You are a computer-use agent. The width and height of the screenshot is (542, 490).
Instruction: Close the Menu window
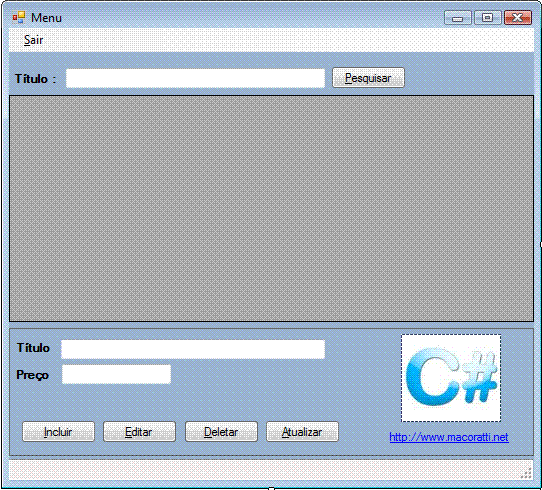coord(518,18)
